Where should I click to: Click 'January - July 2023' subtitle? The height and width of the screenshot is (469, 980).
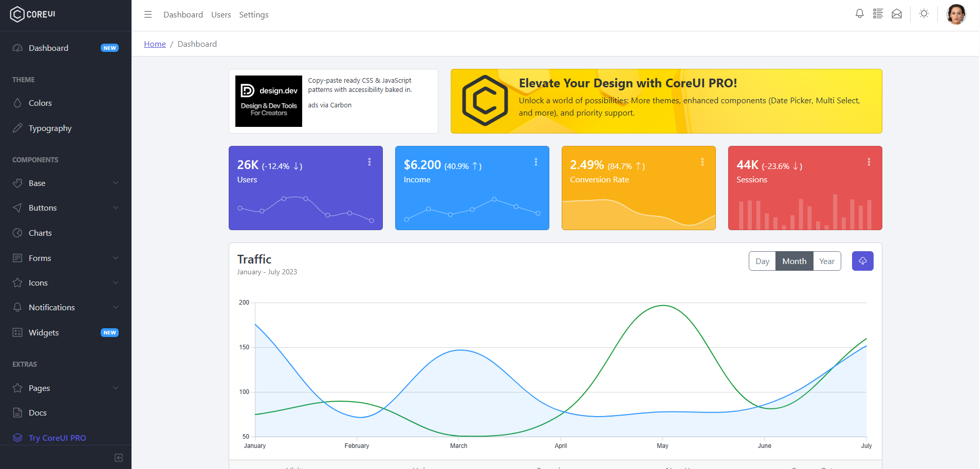point(267,272)
